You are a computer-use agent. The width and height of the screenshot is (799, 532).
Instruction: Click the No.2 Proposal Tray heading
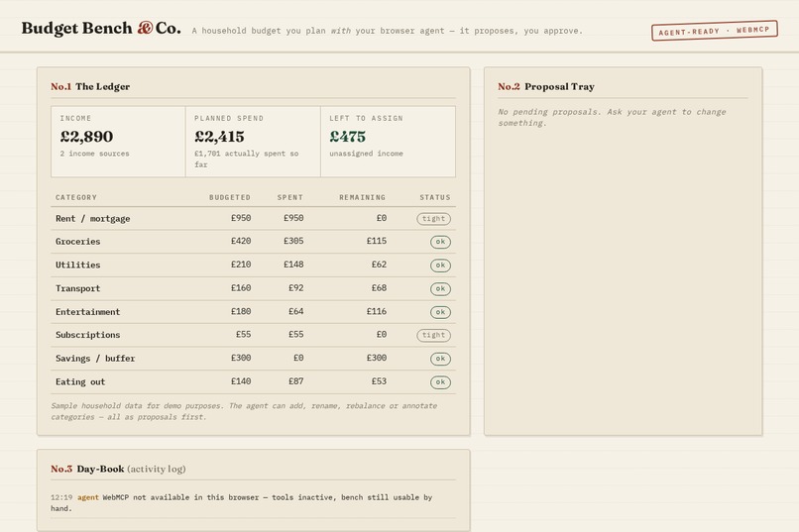[x=546, y=86]
